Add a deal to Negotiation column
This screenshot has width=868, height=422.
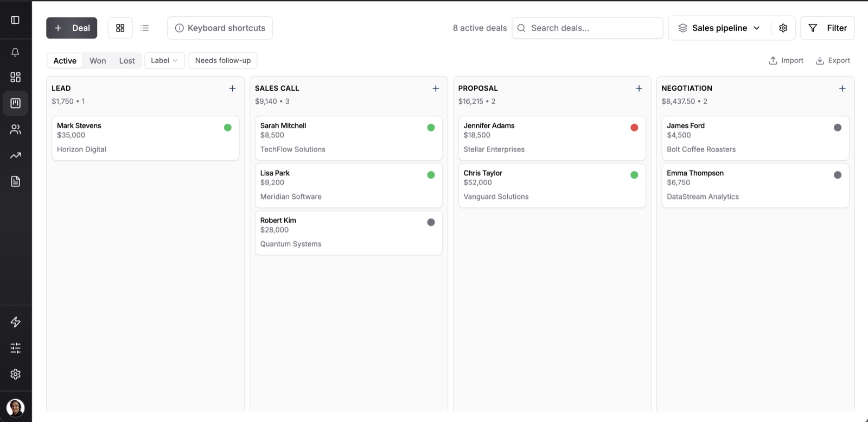(842, 89)
